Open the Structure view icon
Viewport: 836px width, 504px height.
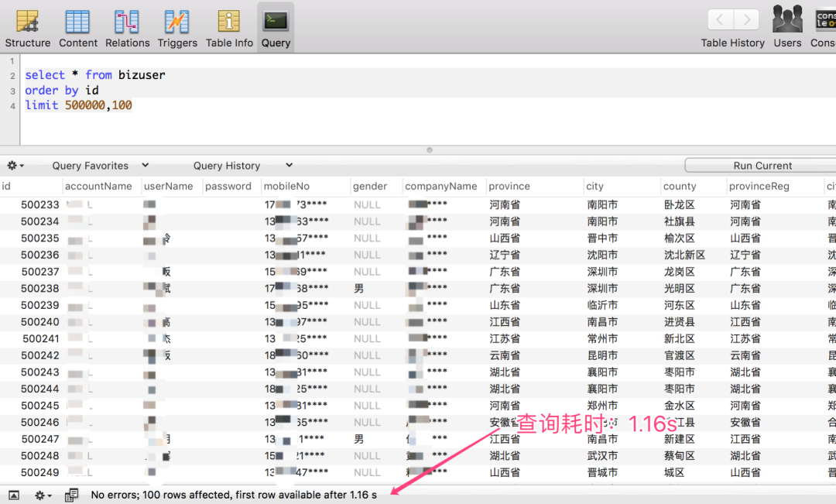(x=28, y=22)
